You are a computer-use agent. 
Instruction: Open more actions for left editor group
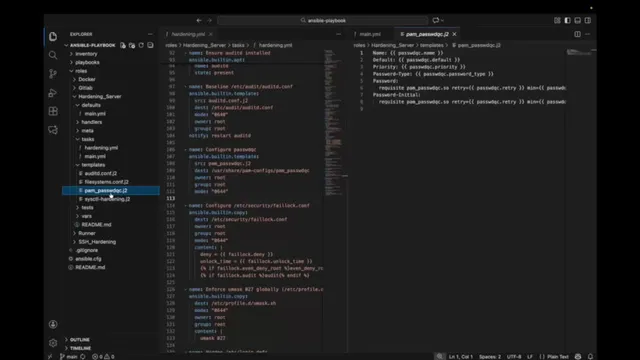pyautogui.click(x=338, y=34)
